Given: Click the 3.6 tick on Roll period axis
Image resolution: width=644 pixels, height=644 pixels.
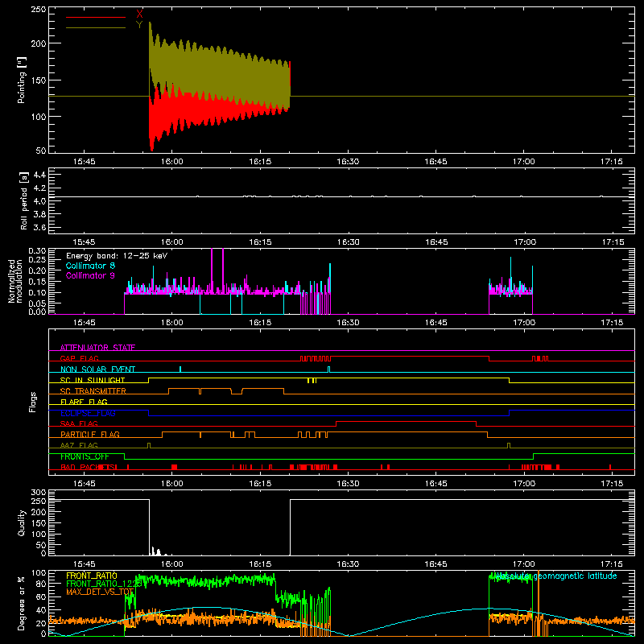Looking at the screenshot, I should coord(39,227).
